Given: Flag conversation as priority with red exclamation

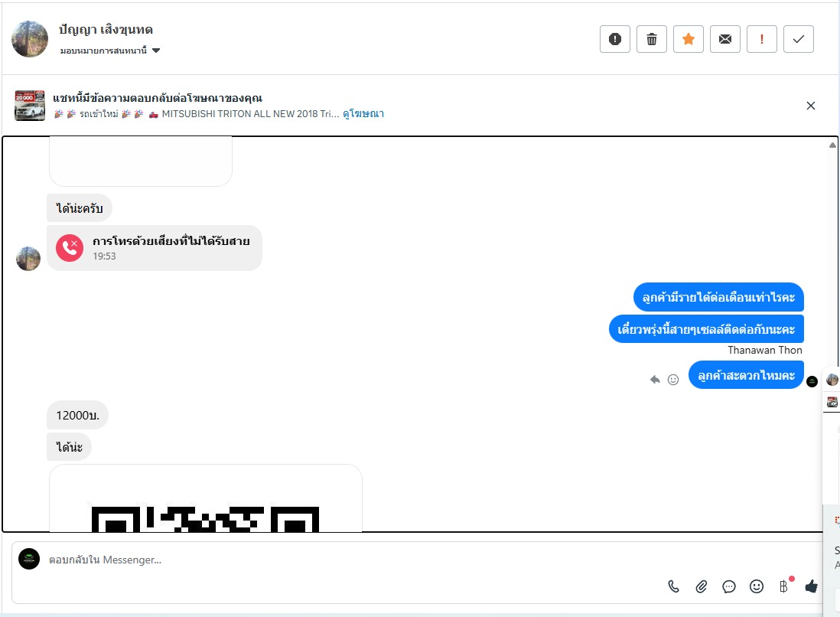Looking at the screenshot, I should (762, 39).
